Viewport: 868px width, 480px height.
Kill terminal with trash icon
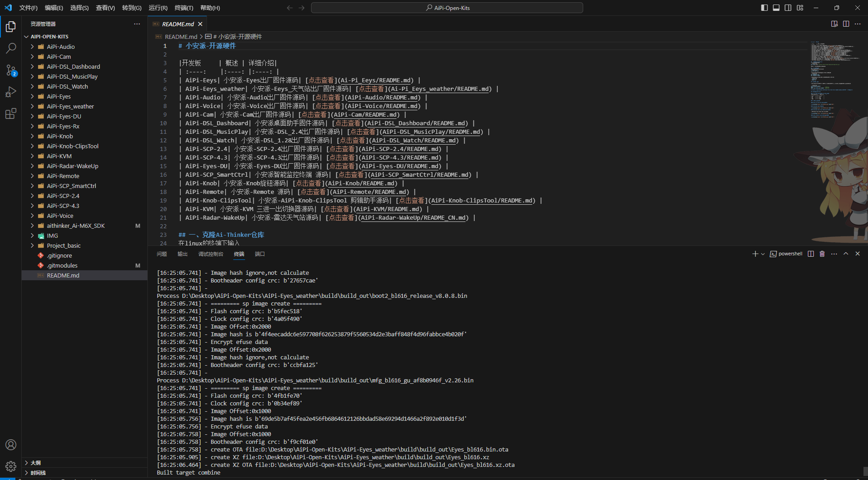coord(822,254)
